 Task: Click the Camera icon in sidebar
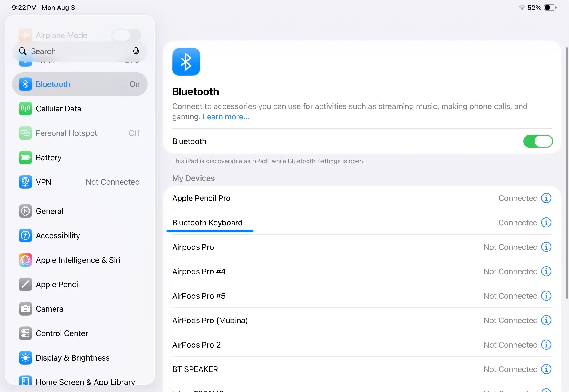pos(25,309)
